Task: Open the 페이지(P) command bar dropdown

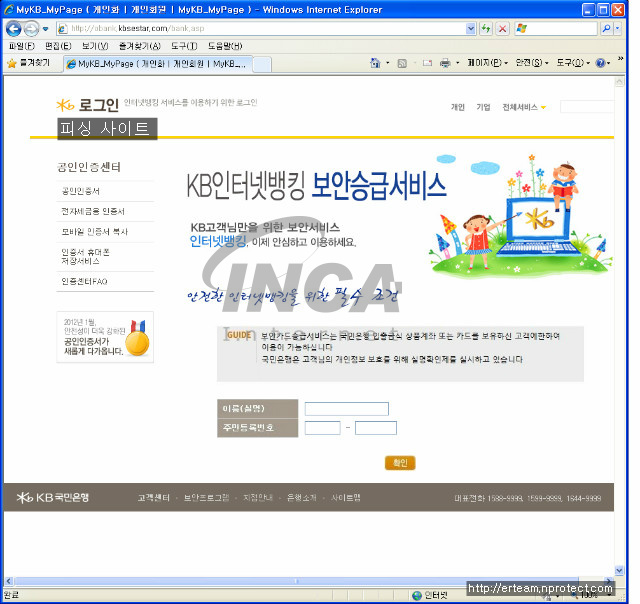Action: click(487, 63)
